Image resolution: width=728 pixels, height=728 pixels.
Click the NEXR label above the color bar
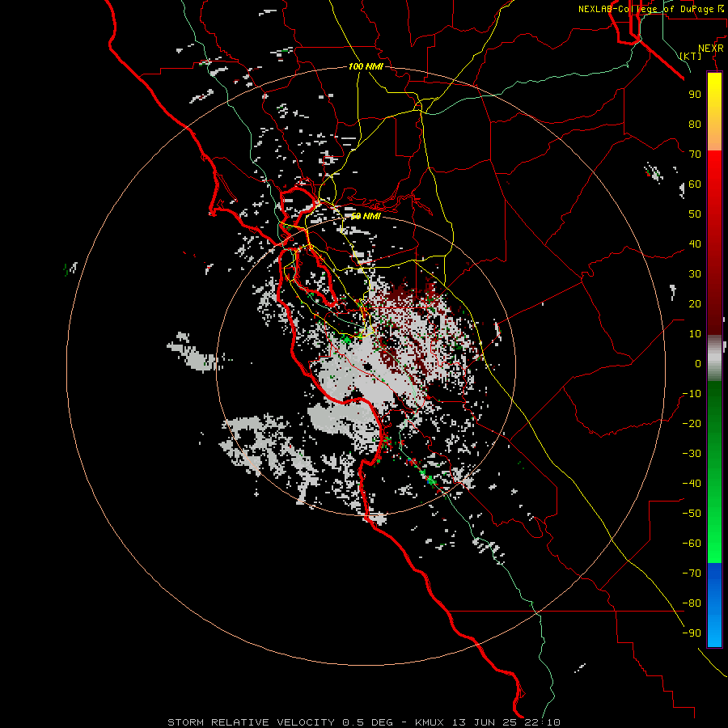[711, 49]
